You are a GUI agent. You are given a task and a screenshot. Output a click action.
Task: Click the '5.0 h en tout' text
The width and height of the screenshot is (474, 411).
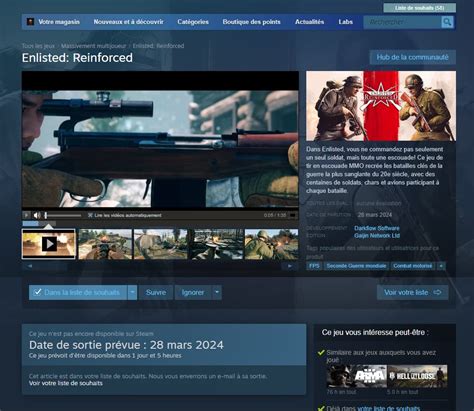click(402, 392)
